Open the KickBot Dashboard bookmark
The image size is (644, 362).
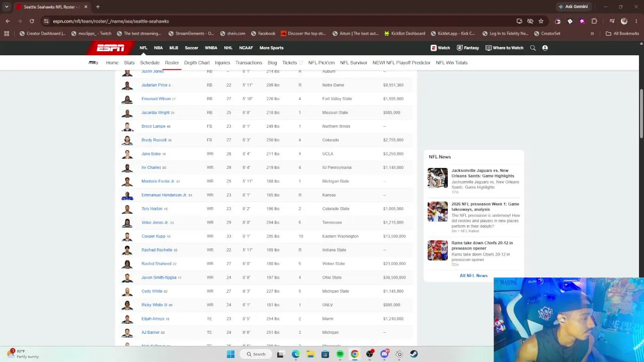(x=405, y=34)
